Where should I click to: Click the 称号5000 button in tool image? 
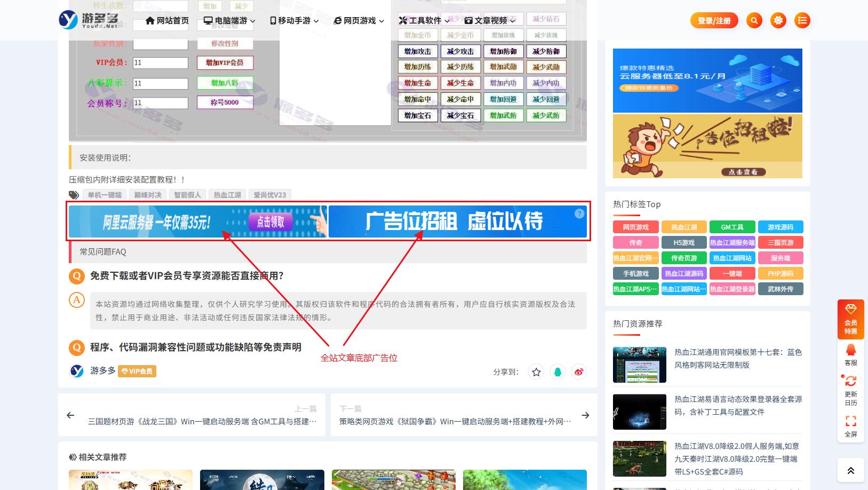pos(225,102)
